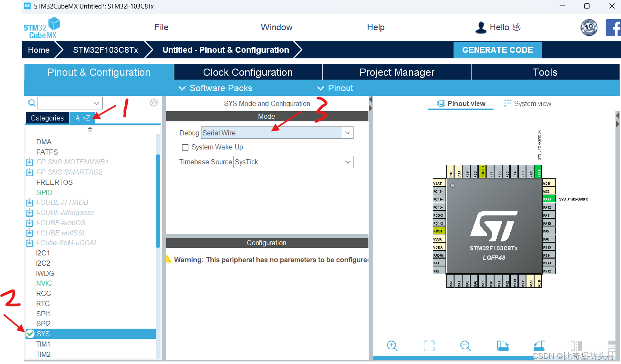This screenshot has width=621, height=364.
Task: Select the BOOT0 pin on the chip
Action: [483, 171]
